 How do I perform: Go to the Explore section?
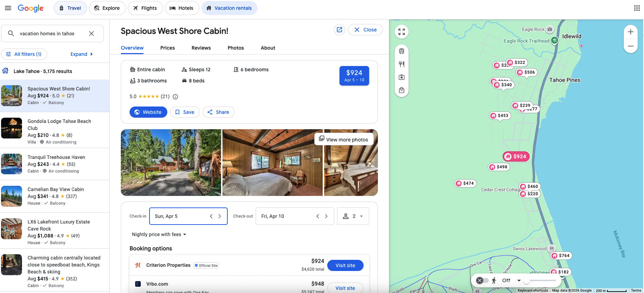(107, 8)
